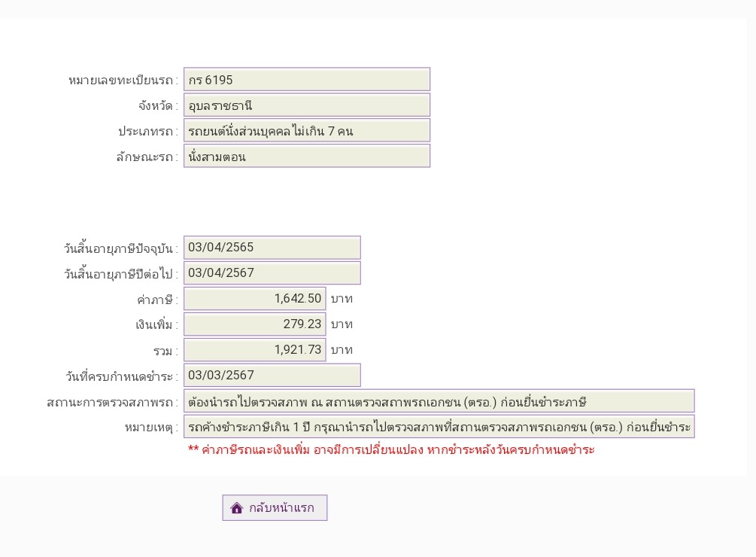Click the label สถานะการตรวจสภาพรถ
The width and height of the screenshot is (756, 557).
click(112, 402)
